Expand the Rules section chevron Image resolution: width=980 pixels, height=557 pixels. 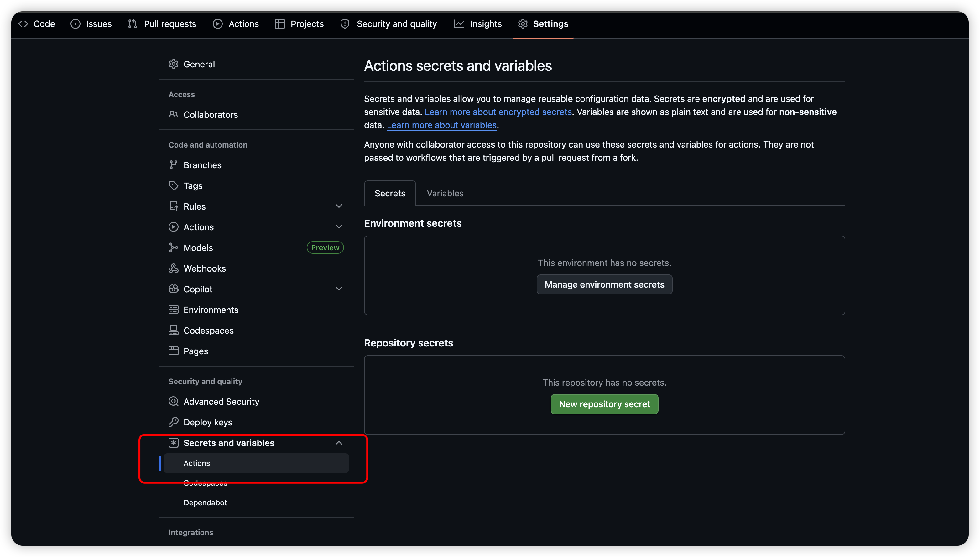339,206
